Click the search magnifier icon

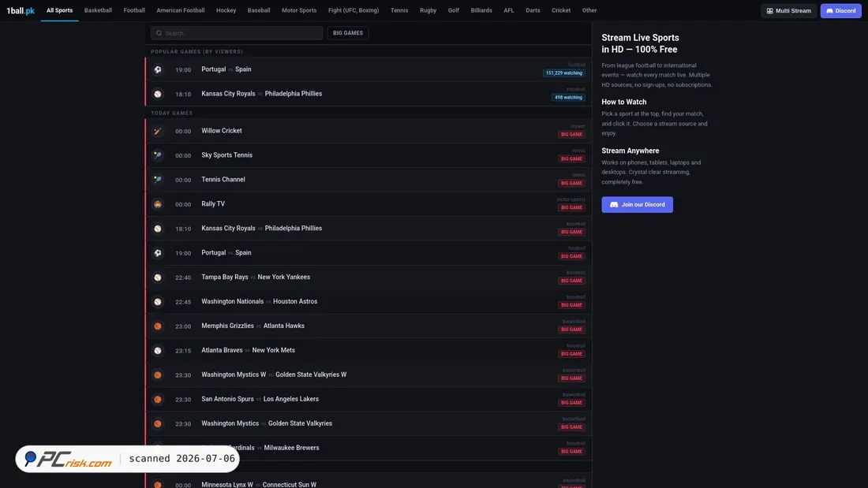tap(159, 33)
